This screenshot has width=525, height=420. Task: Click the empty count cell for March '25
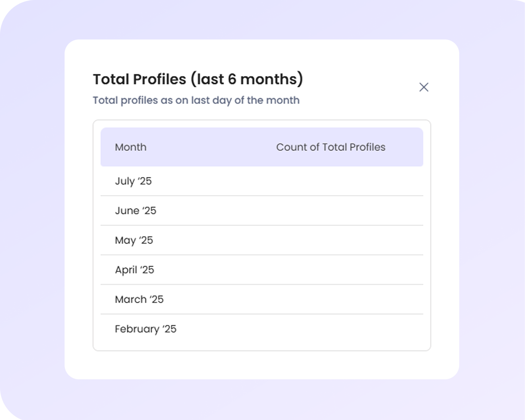pyautogui.click(x=330, y=299)
